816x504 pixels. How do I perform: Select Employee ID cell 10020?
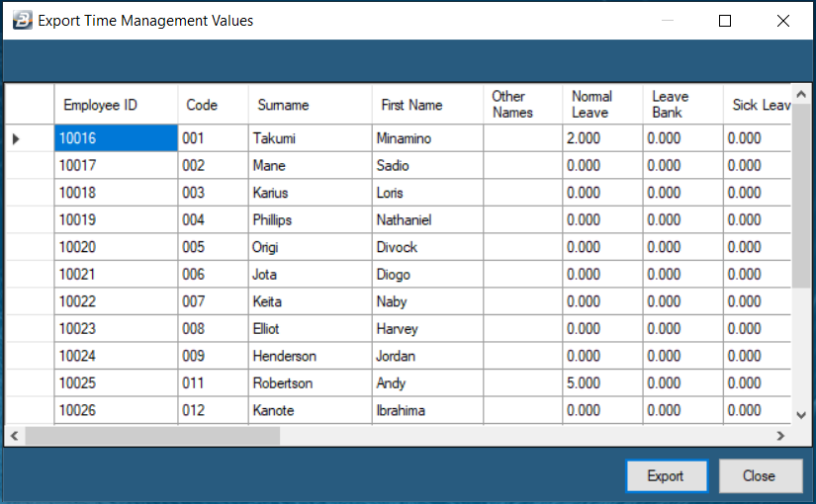pyautogui.click(x=116, y=247)
